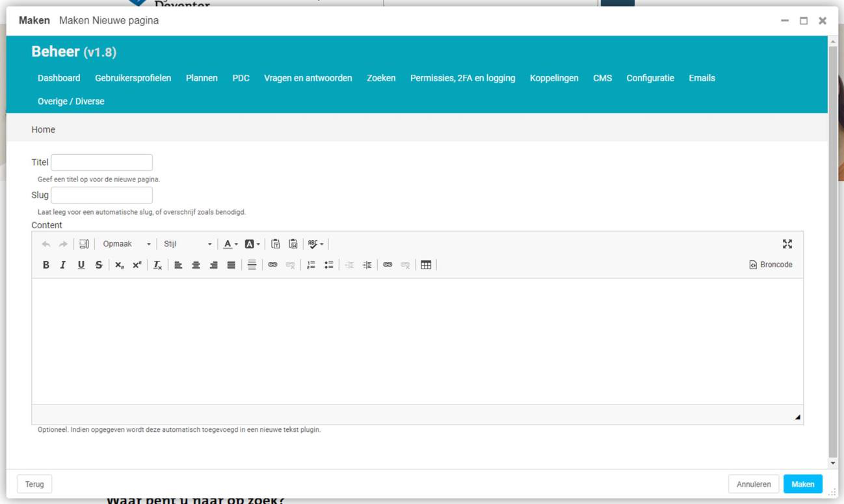Insert a bulleted list
This screenshot has height=504, width=844.
(329, 265)
